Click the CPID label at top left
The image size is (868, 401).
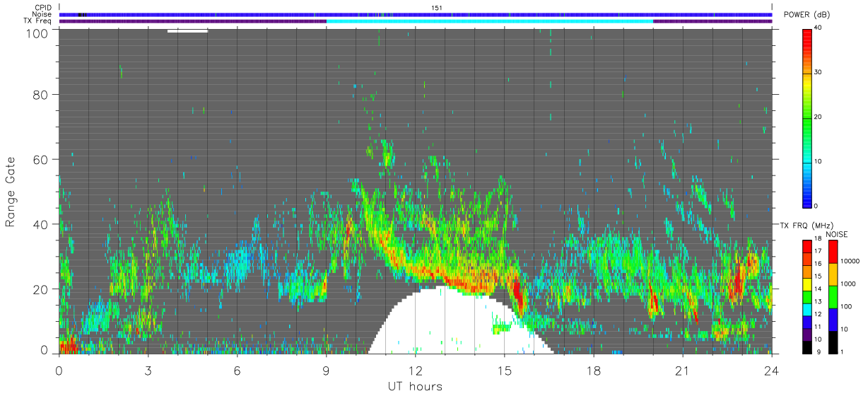click(x=42, y=8)
